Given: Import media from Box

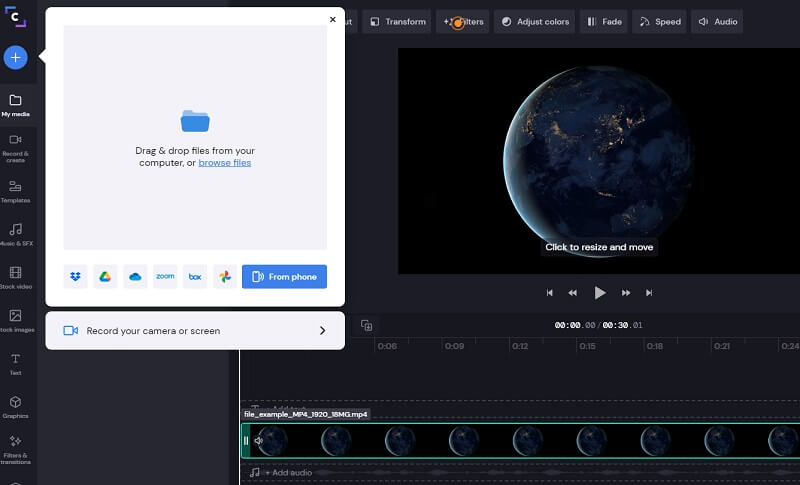Looking at the screenshot, I should [195, 276].
